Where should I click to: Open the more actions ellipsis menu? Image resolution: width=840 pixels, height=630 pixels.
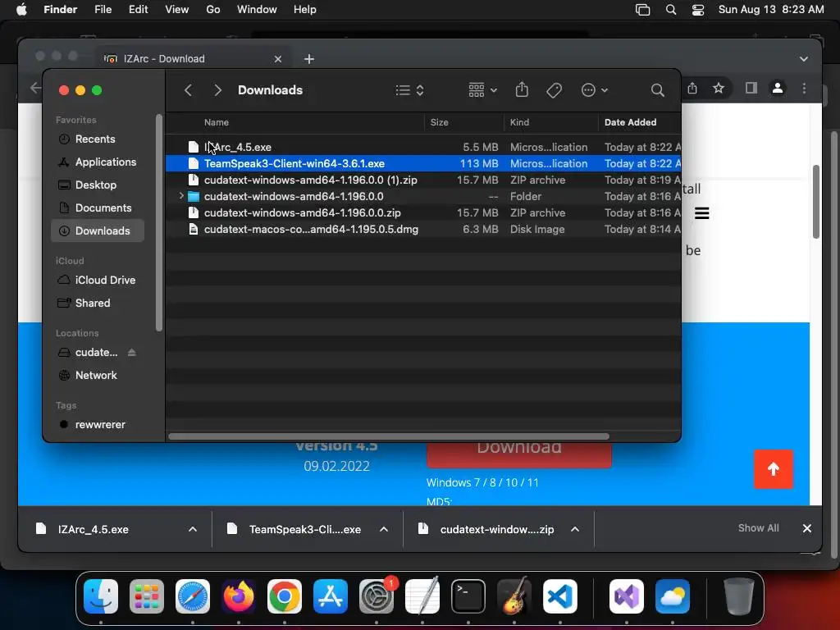(594, 90)
